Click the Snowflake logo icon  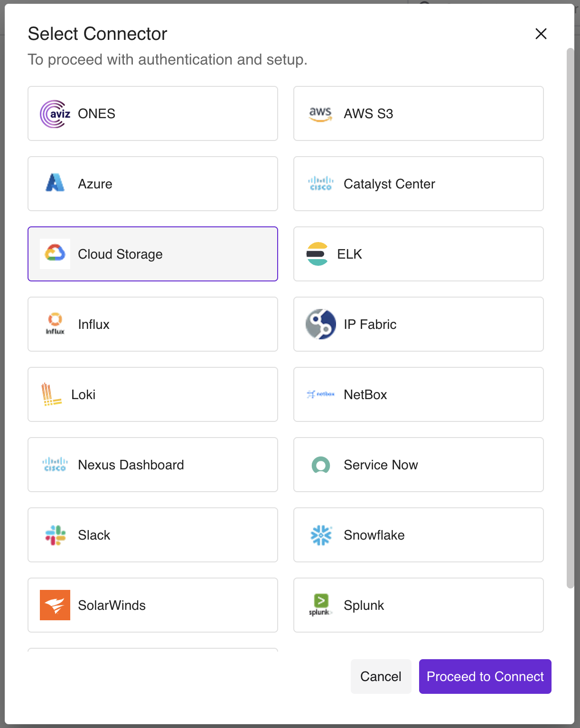coord(320,535)
